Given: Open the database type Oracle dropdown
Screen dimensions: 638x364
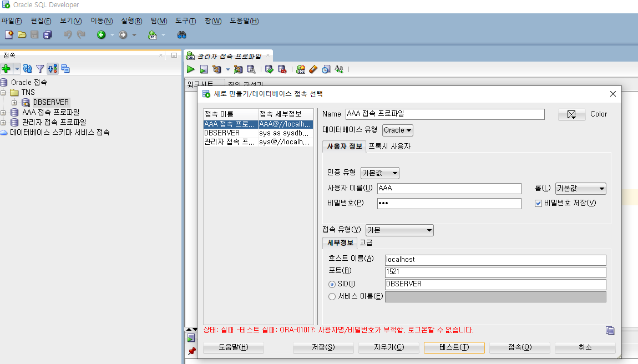Looking at the screenshot, I should (x=398, y=130).
